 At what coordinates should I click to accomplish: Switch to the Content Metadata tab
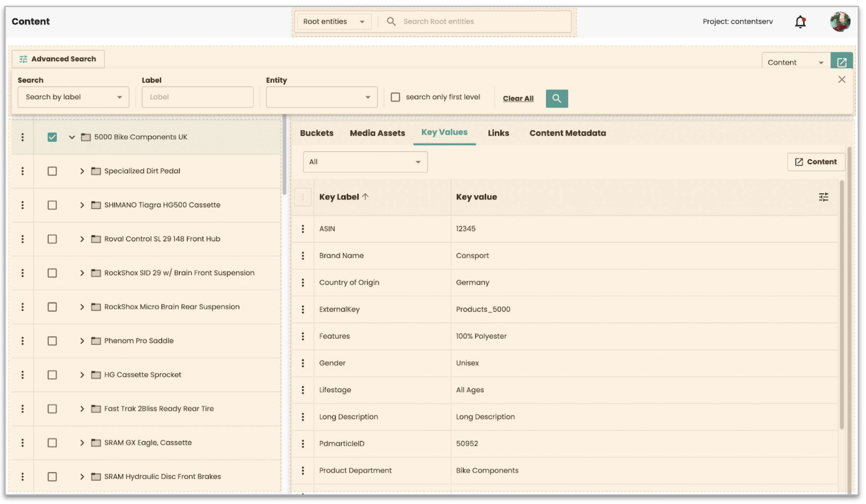click(x=567, y=133)
